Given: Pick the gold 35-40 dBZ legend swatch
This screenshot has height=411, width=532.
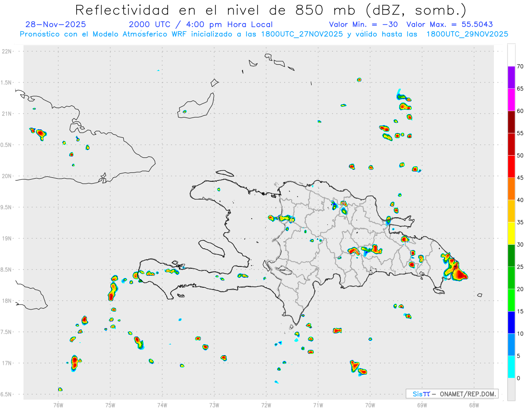Looking at the screenshot, I should [x=511, y=211].
